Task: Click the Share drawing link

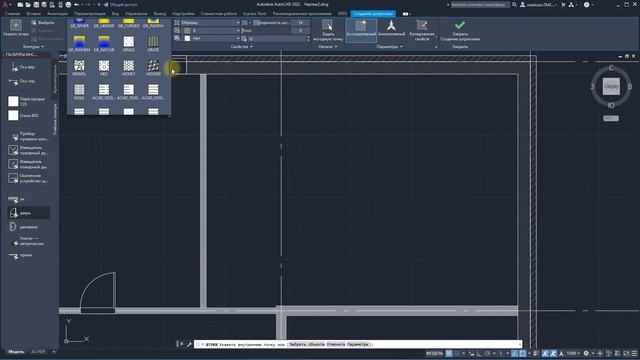Action: [x=120, y=4]
